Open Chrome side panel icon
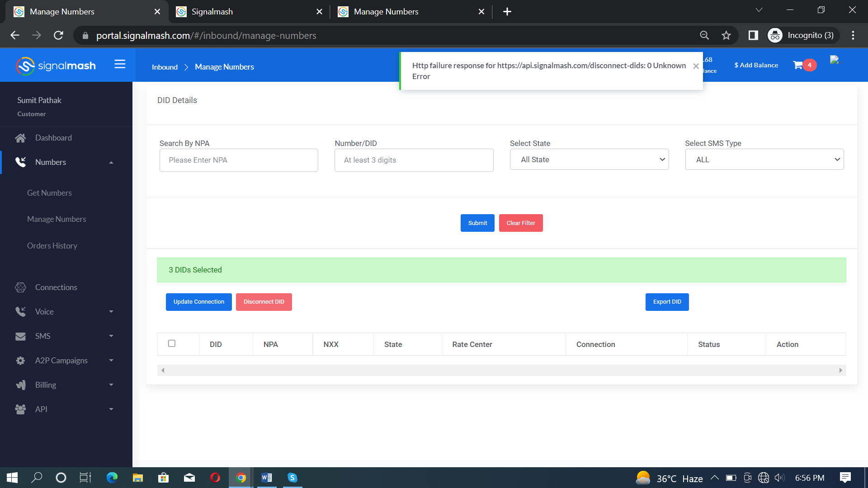 pyautogui.click(x=753, y=35)
